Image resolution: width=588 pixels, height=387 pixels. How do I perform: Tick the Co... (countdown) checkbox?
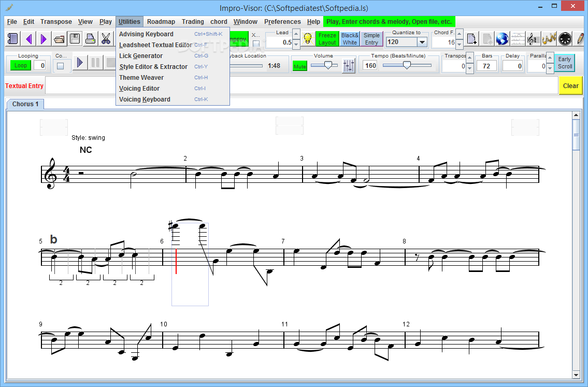(x=61, y=66)
